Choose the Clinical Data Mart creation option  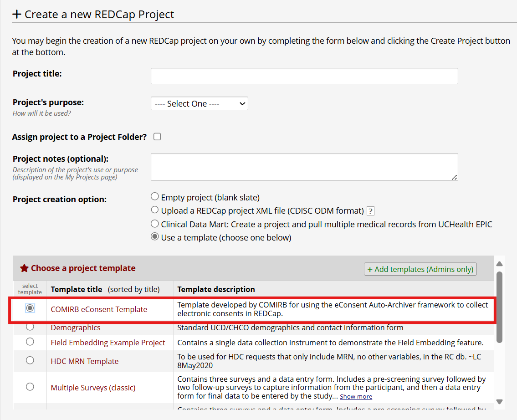tap(154, 224)
